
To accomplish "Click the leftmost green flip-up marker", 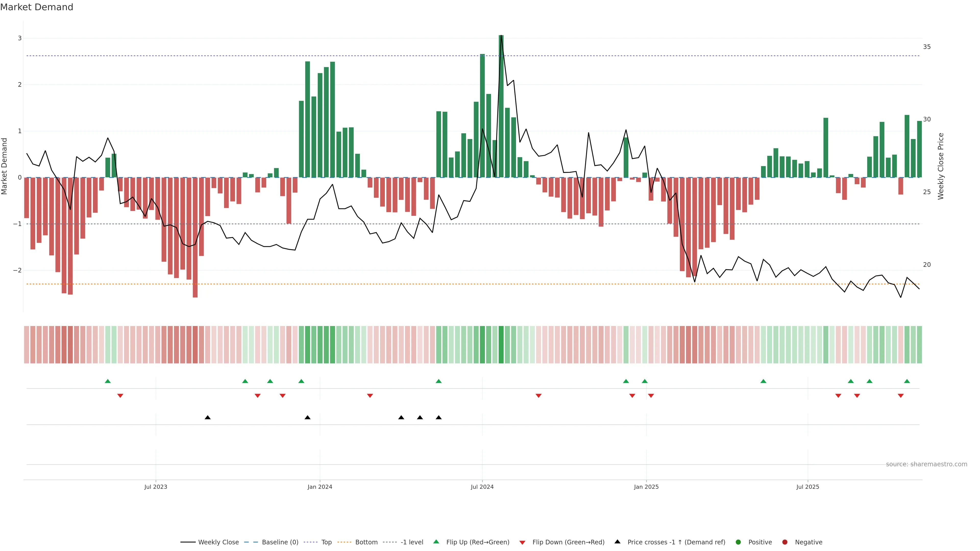I will 108,381.
